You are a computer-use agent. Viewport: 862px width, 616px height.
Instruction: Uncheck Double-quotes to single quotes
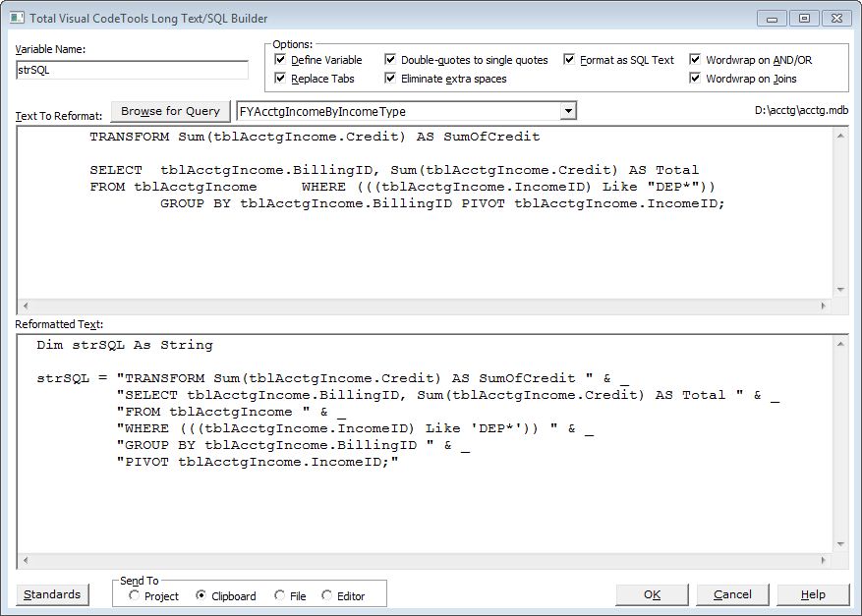pyautogui.click(x=391, y=60)
